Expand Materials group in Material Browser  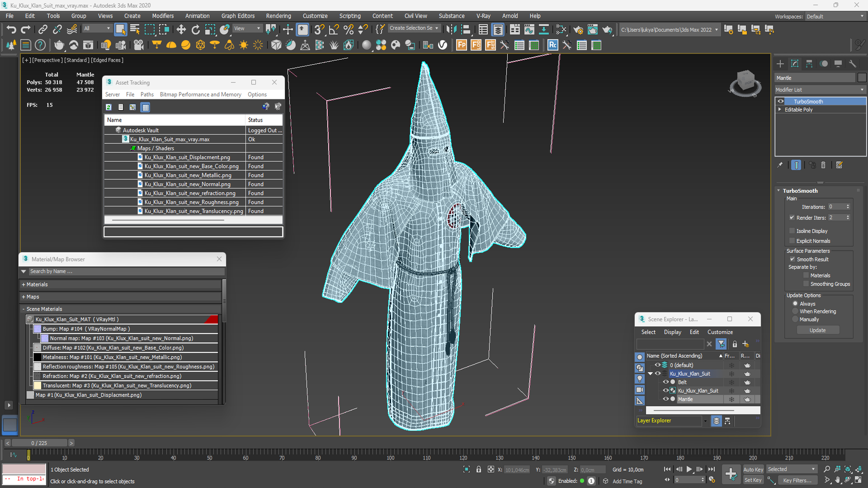click(x=24, y=285)
